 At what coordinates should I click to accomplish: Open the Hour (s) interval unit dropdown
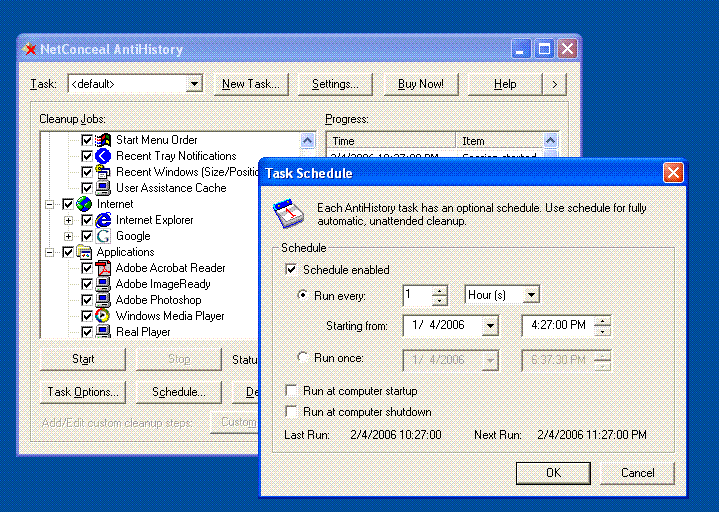(531, 295)
